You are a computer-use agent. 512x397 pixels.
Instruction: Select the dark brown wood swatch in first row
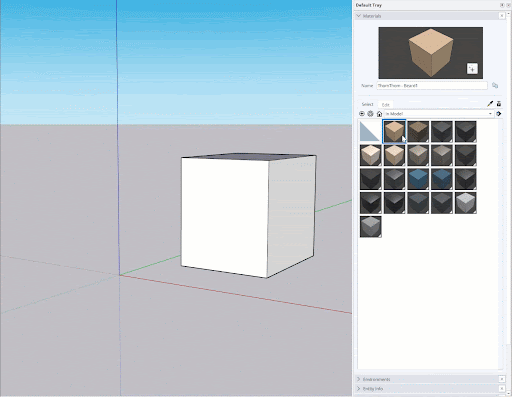(418, 132)
